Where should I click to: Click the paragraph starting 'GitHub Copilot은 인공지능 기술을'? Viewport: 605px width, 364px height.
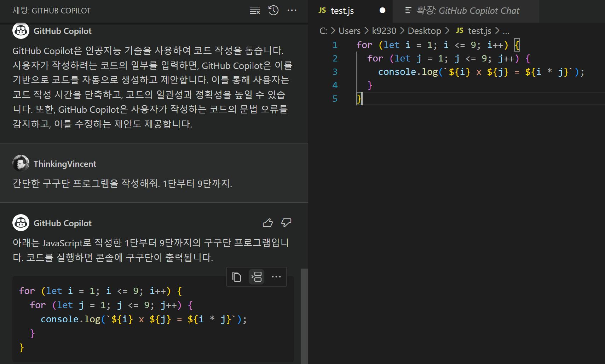click(153, 87)
